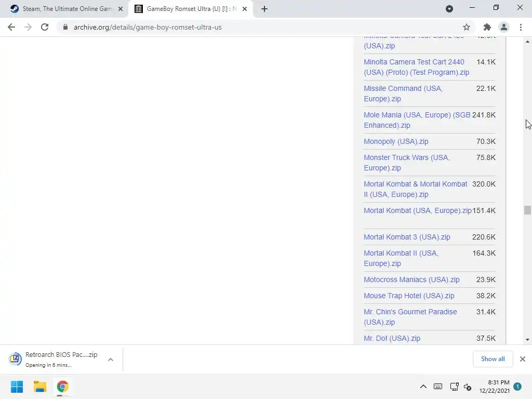Download Mortal Kombat 3 (USA).zip
Image resolution: width=532 pixels, height=399 pixels.
pos(407,237)
